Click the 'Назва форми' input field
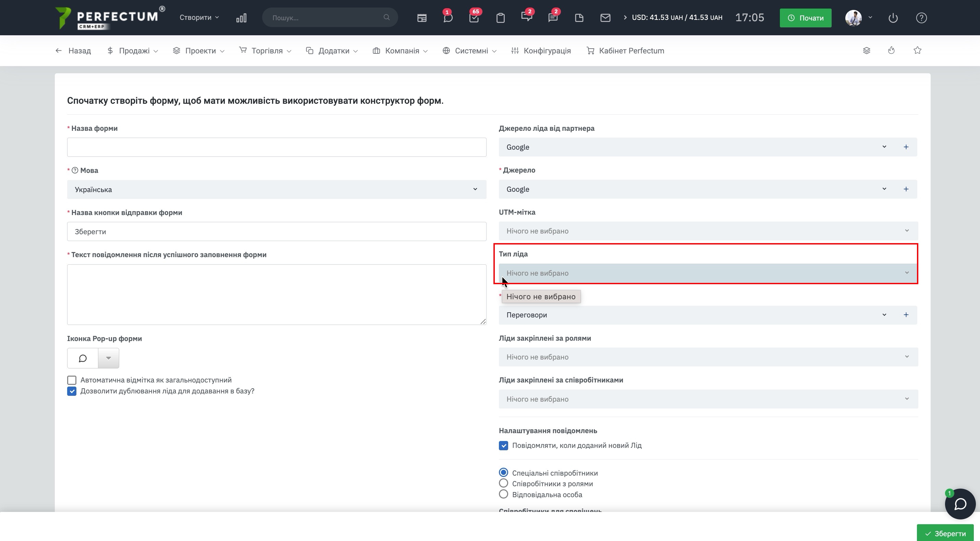 [277, 147]
